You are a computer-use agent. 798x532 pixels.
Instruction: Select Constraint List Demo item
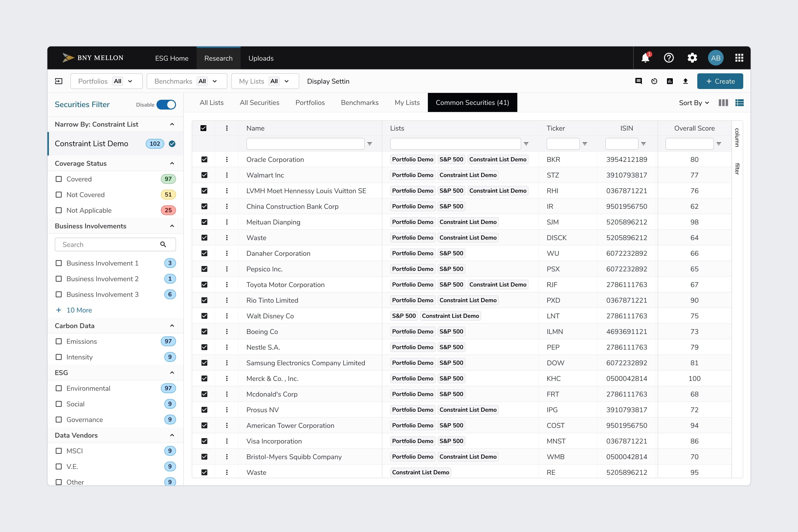116,144
